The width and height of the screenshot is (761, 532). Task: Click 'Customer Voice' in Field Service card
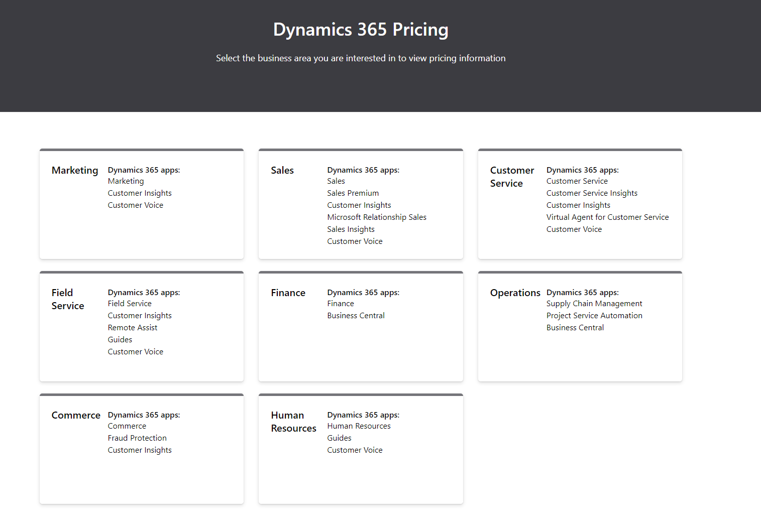(136, 352)
